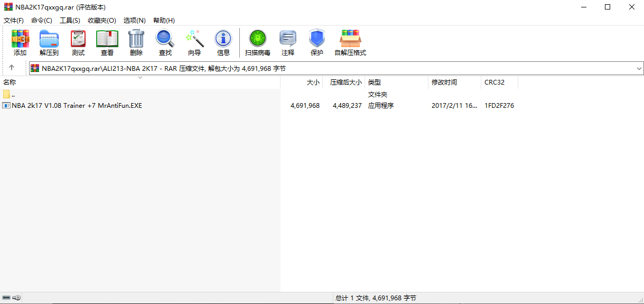The image size is (644, 304).
Task: Click the 2017/2/11 modified date cell
Action: (454, 106)
